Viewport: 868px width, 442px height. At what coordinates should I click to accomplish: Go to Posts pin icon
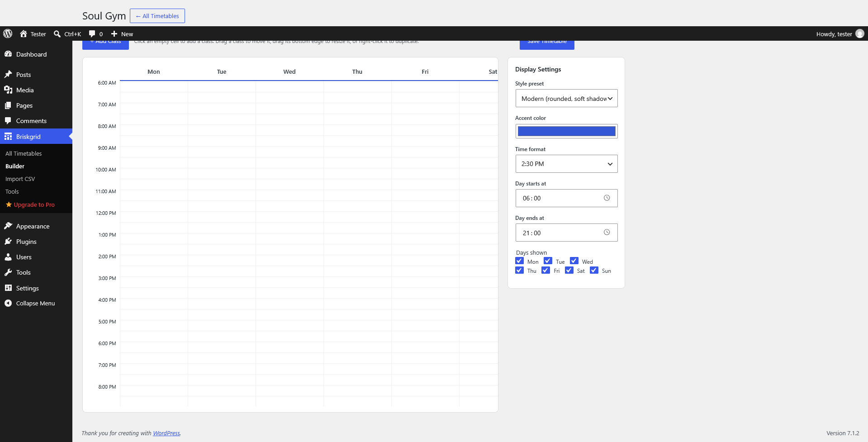tap(8, 74)
